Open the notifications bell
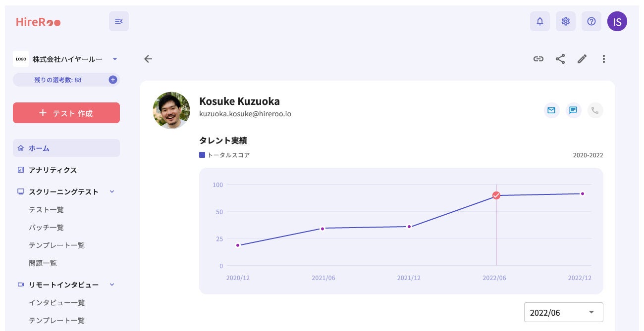The image size is (644, 331). pos(540,21)
